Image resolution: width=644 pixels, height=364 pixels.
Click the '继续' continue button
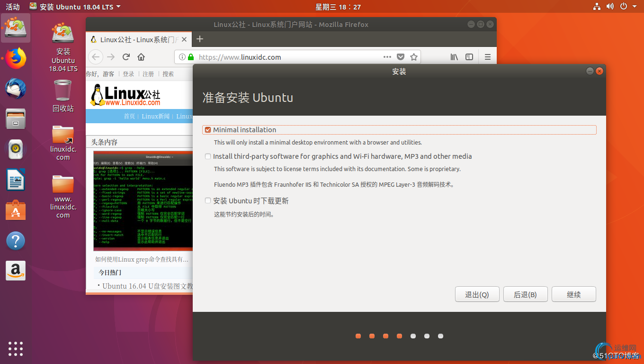tap(574, 294)
